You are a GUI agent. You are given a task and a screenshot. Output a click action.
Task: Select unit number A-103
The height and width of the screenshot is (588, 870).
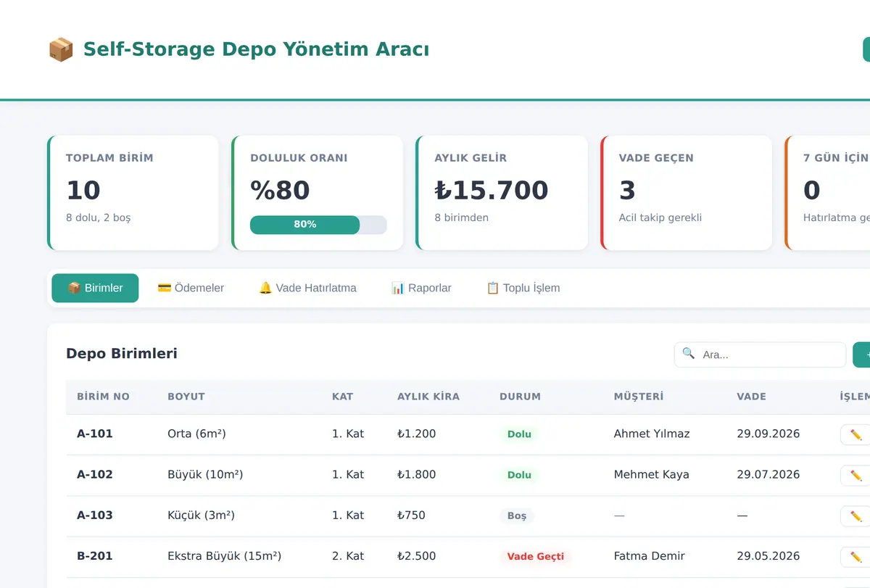point(95,515)
